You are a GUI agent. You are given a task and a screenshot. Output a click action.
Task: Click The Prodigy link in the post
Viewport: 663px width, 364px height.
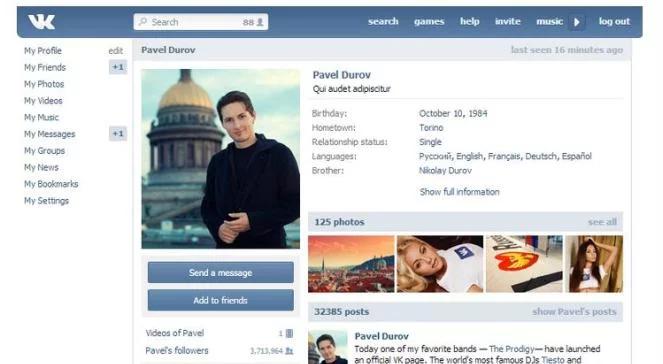[512, 349]
